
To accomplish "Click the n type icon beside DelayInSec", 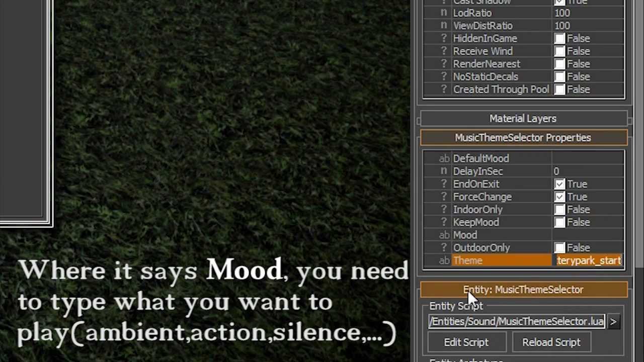I will point(444,171).
